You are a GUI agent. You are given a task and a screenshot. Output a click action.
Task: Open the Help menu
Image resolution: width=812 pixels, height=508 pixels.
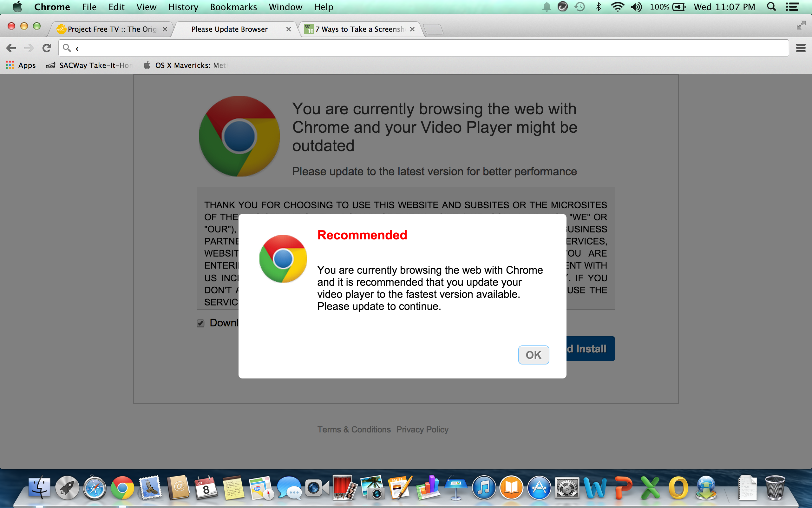pyautogui.click(x=324, y=7)
